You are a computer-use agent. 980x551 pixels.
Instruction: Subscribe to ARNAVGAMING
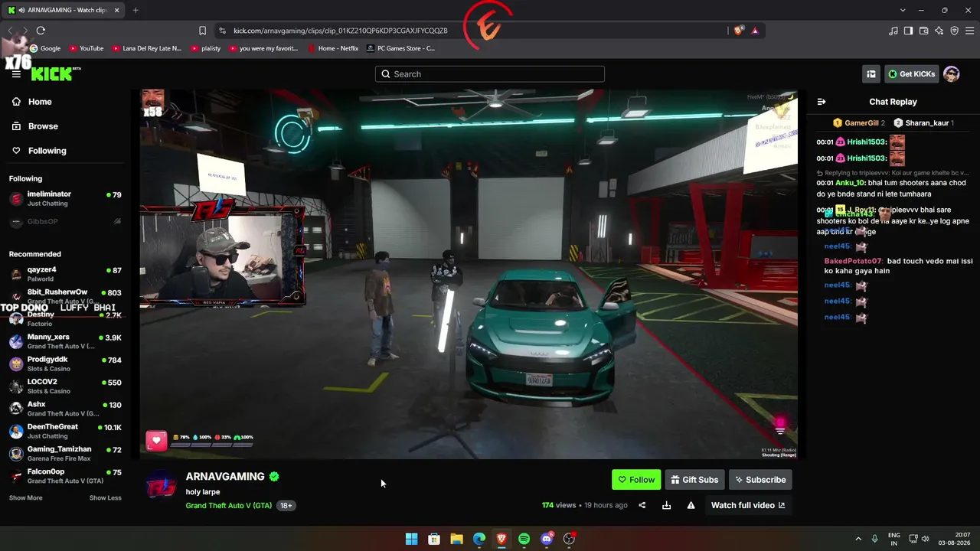point(760,480)
